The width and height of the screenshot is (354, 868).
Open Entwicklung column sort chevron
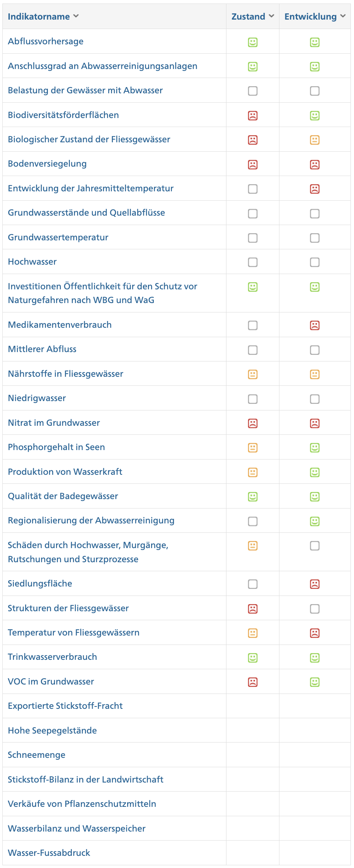pos(343,16)
